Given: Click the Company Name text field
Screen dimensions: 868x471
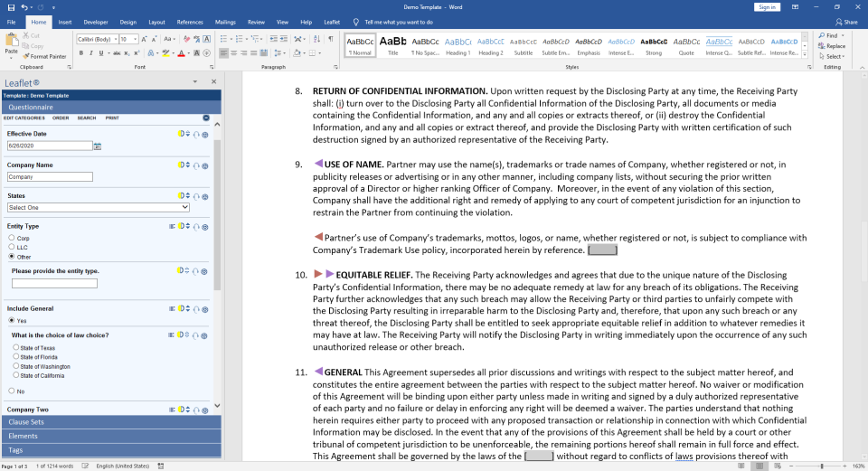Looking at the screenshot, I should coord(50,177).
